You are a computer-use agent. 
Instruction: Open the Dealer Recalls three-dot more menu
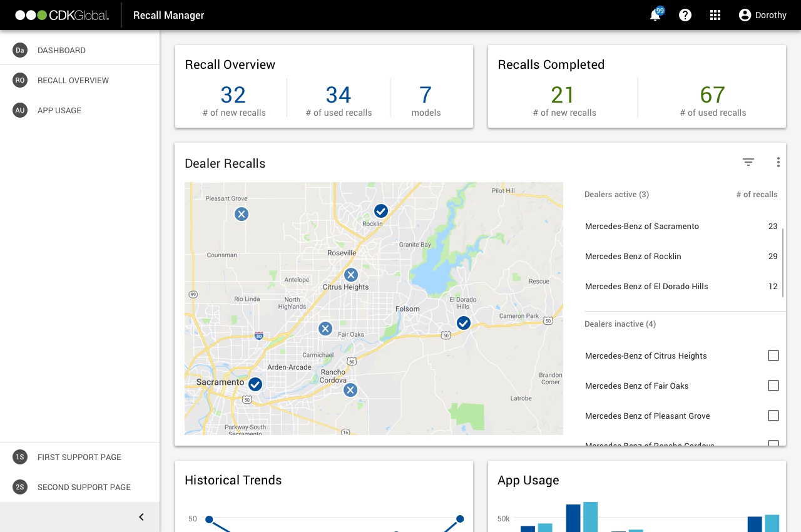click(778, 162)
